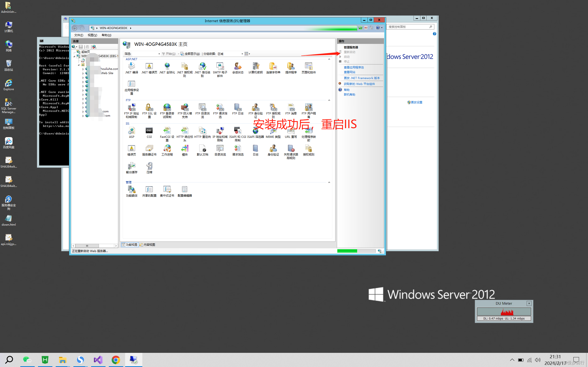
Task: Open the 分组依据 区域 dropdown
Action: [242, 54]
